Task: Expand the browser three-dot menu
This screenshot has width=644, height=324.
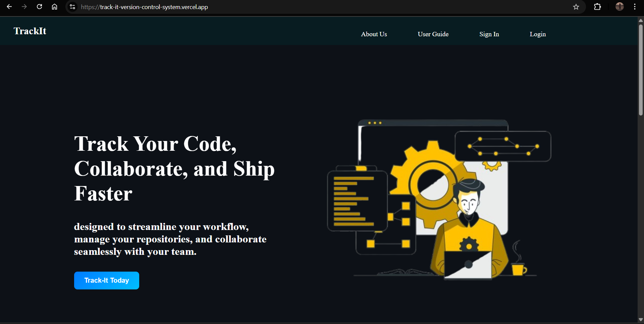Action: click(635, 7)
